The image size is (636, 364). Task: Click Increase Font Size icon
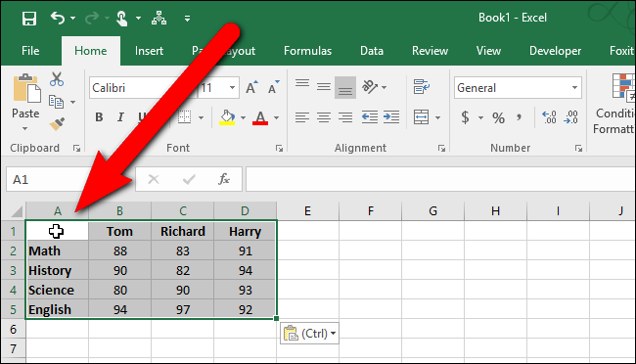pos(251,87)
